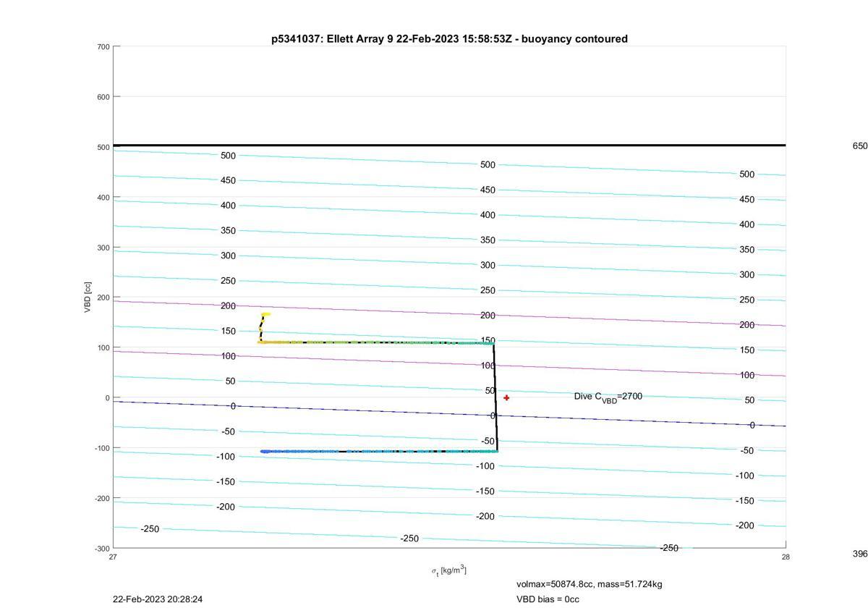868x616 pixels.
Task: Click the "650" label outside the right axis
Action: point(859,146)
